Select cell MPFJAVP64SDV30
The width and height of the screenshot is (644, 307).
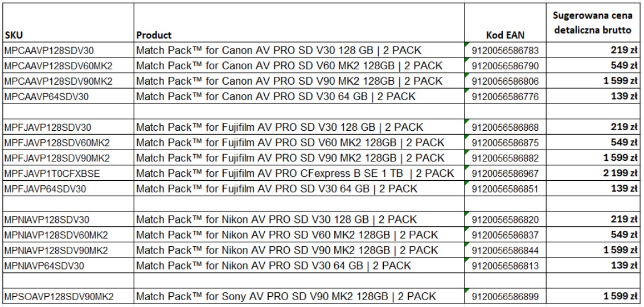coord(68,189)
